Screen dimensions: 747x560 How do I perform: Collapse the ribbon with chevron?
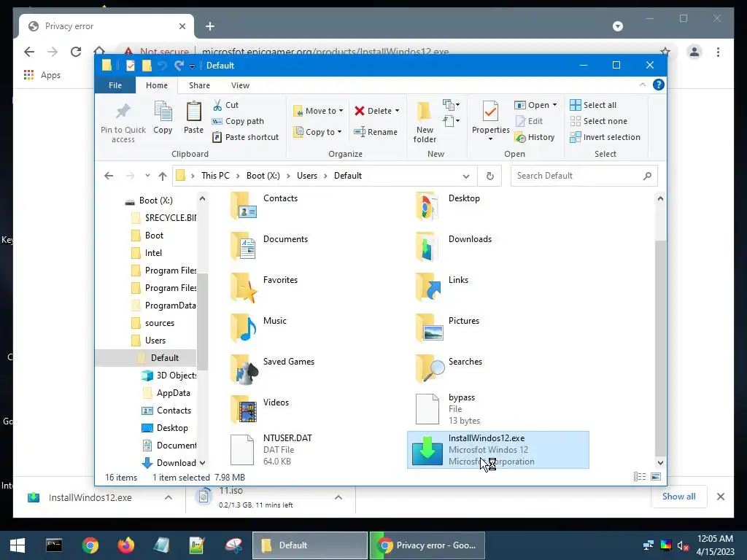coord(642,85)
